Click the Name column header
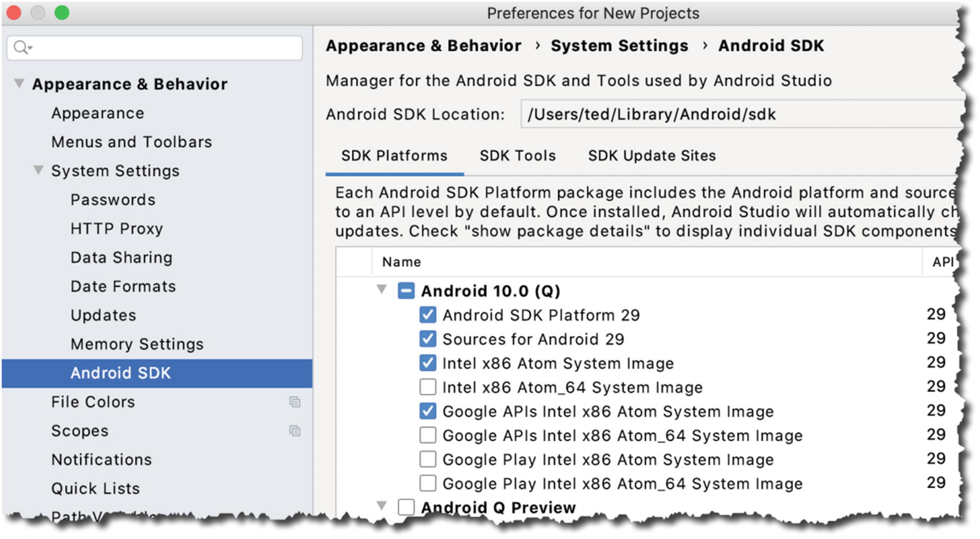 402,262
